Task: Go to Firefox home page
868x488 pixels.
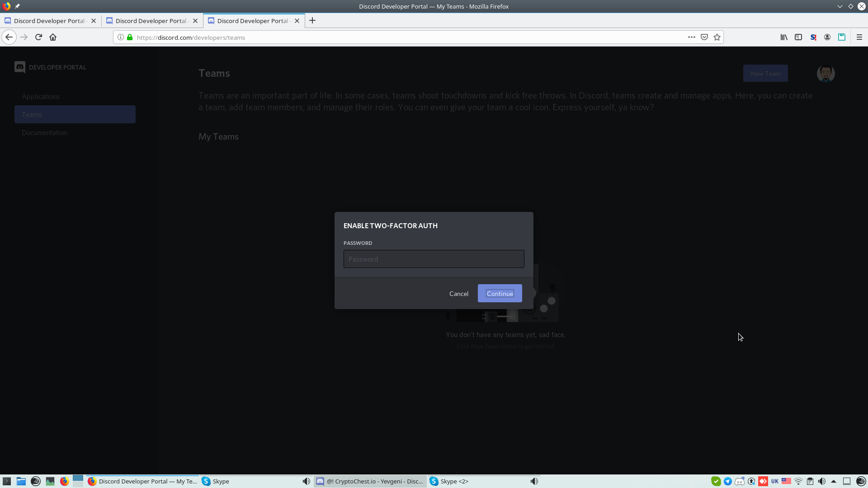Action: pyautogui.click(x=53, y=37)
